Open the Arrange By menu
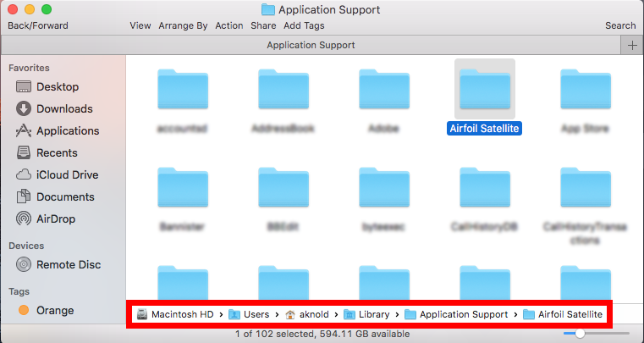The height and width of the screenshot is (343, 644). coord(183,25)
